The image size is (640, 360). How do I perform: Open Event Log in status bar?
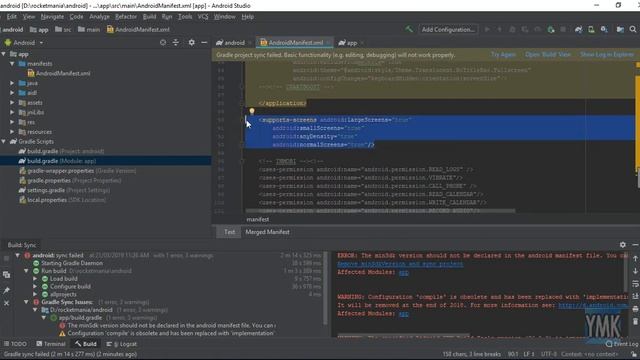click(x=622, y=344)
